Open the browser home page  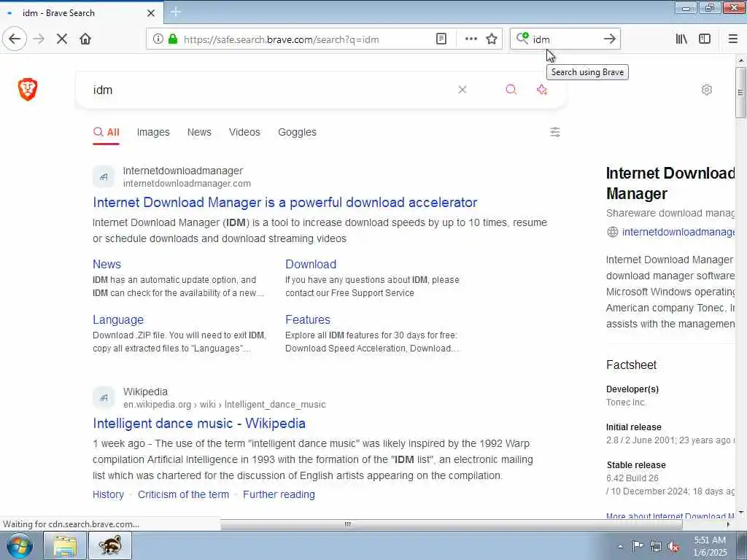point(85,39)
